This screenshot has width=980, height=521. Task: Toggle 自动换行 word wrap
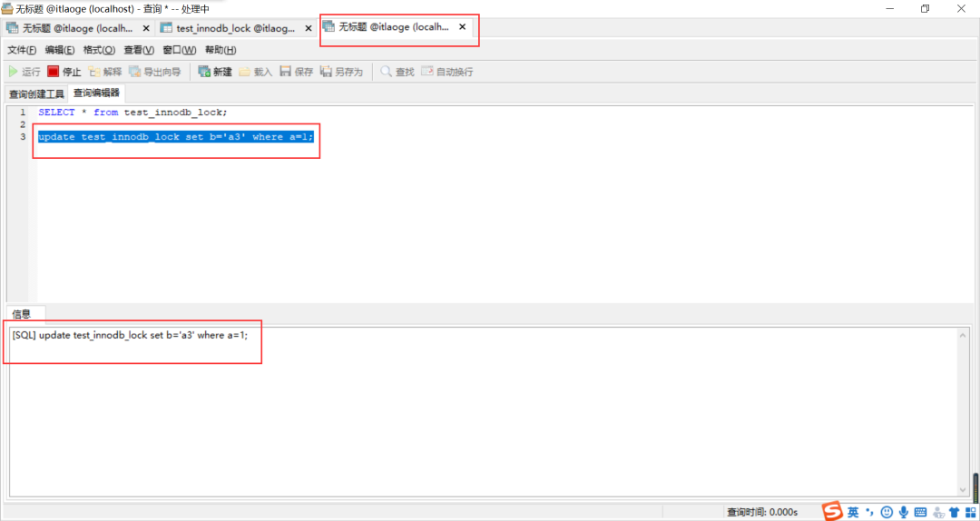(x=446, y=72)
